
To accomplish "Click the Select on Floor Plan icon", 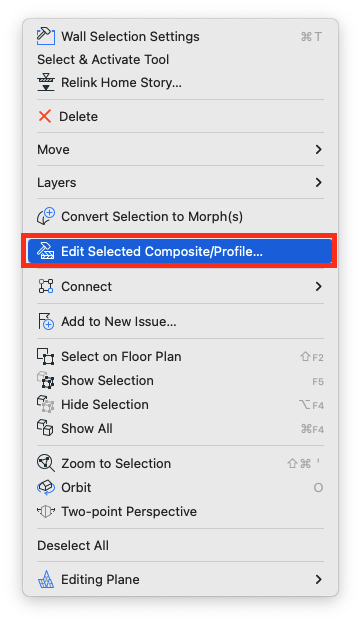I will pyautogui.click(x=45, y=356).
